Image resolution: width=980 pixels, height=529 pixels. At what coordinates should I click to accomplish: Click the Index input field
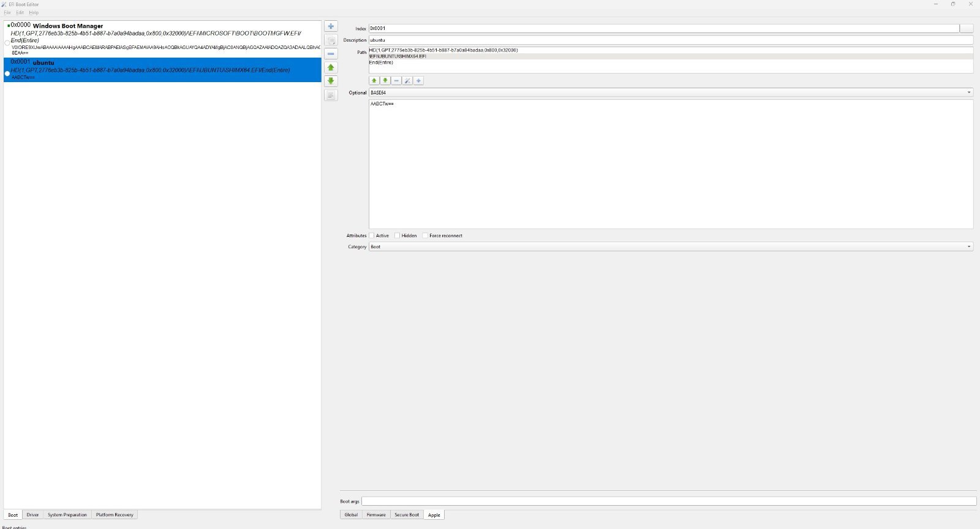tap(664, 28)
